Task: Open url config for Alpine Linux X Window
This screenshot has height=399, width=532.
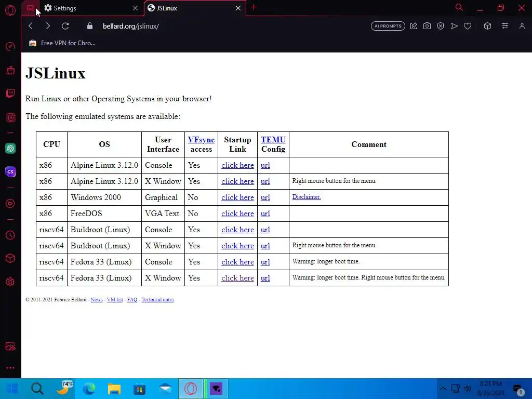Action: (x=265, y=181)
